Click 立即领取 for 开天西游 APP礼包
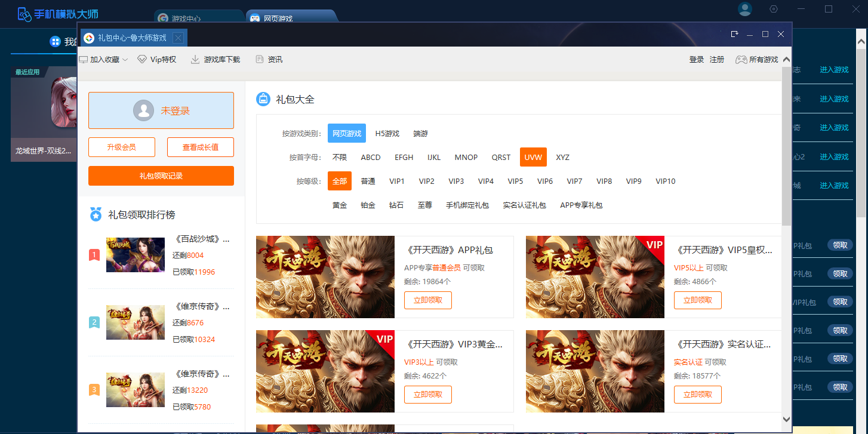The image size is (868, 434). [427, 300]
